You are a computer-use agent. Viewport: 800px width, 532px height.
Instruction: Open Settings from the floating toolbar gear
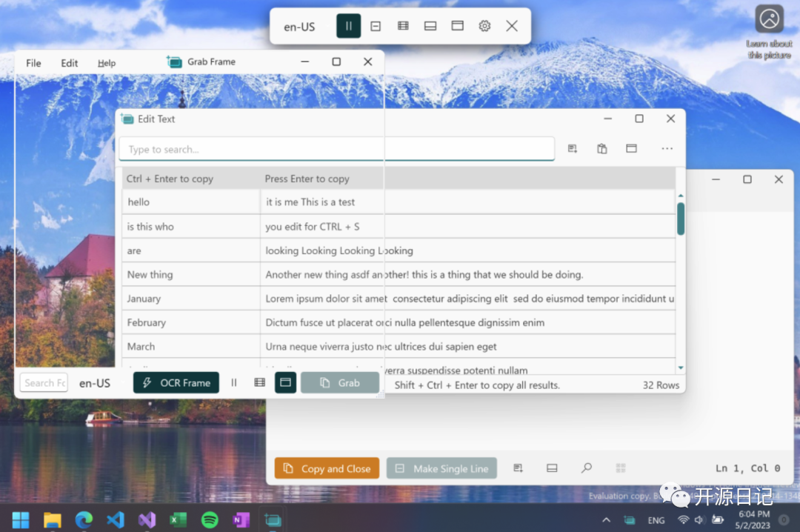(x=484, y=25)
